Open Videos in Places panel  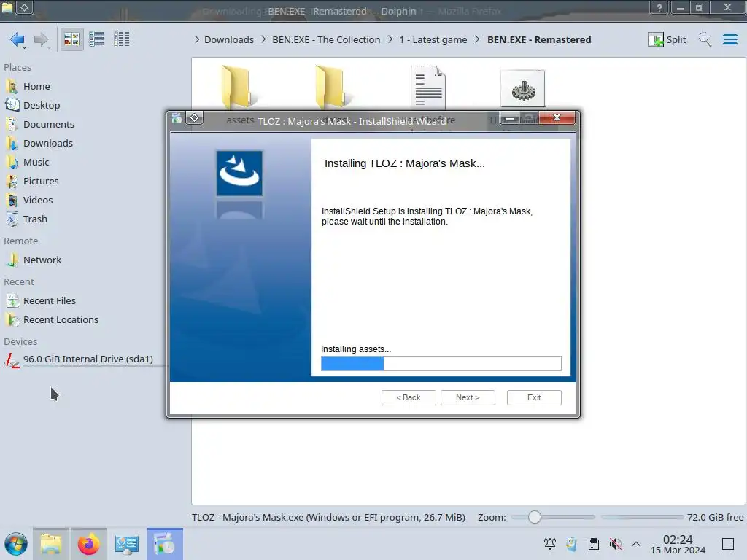click(x=38, y=201)
